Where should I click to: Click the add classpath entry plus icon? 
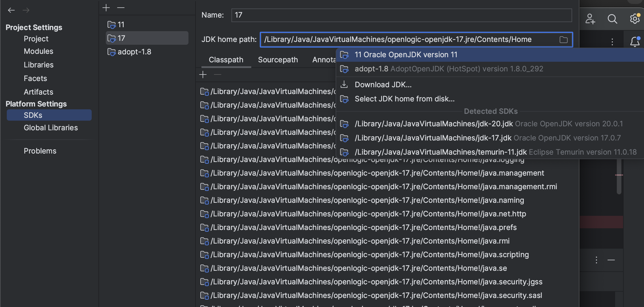pos(203,75)
